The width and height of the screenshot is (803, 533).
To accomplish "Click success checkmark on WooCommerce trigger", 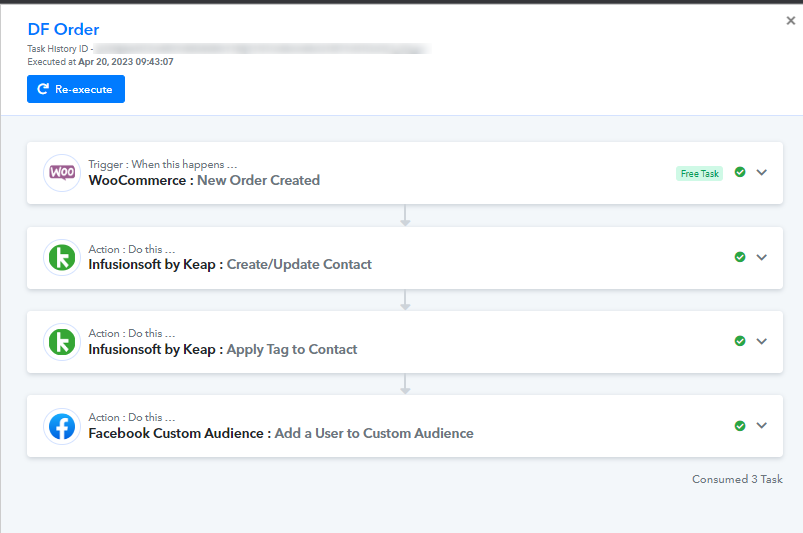I will (740, 172).
